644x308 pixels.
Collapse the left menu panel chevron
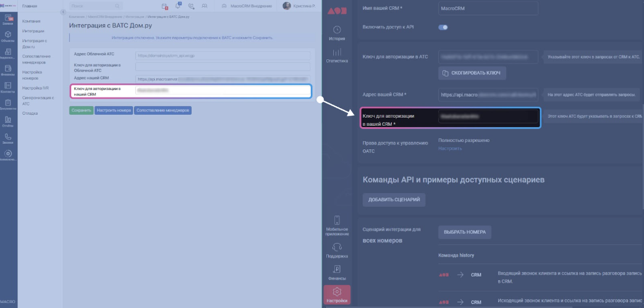tap(63, 12)
